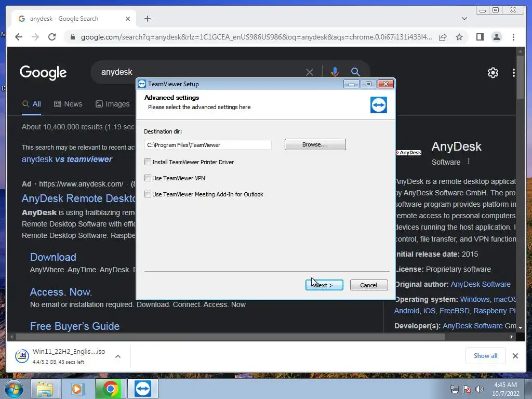Viewport: 532px width, 399px height.
Task: Click the taskbar clock showing 4:45 AM
Action: tap(506, 389)
